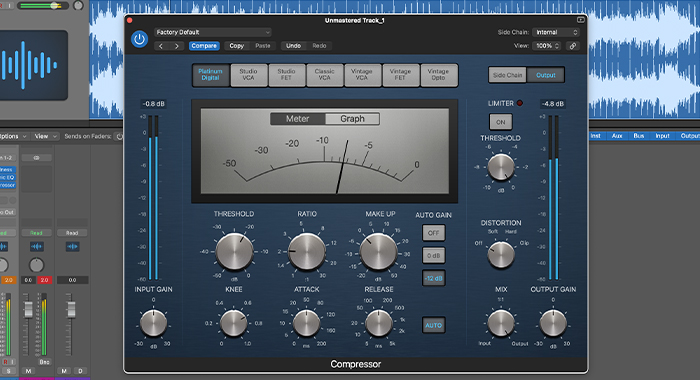700x380 pixels.
Task: Click the link icon next to View
Action: coord(573,46)
